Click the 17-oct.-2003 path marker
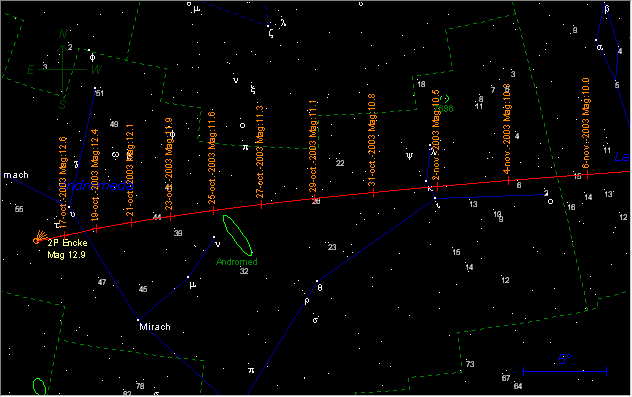 [x=64, y=235]
